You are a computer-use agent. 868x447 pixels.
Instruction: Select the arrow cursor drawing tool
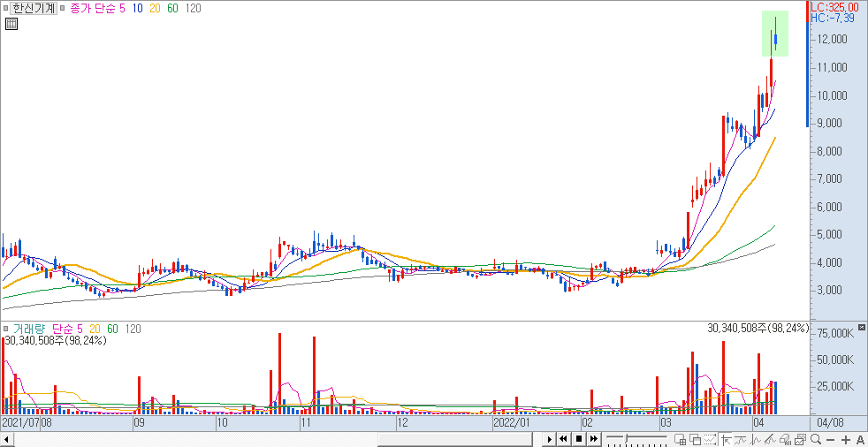pos(726,440)
